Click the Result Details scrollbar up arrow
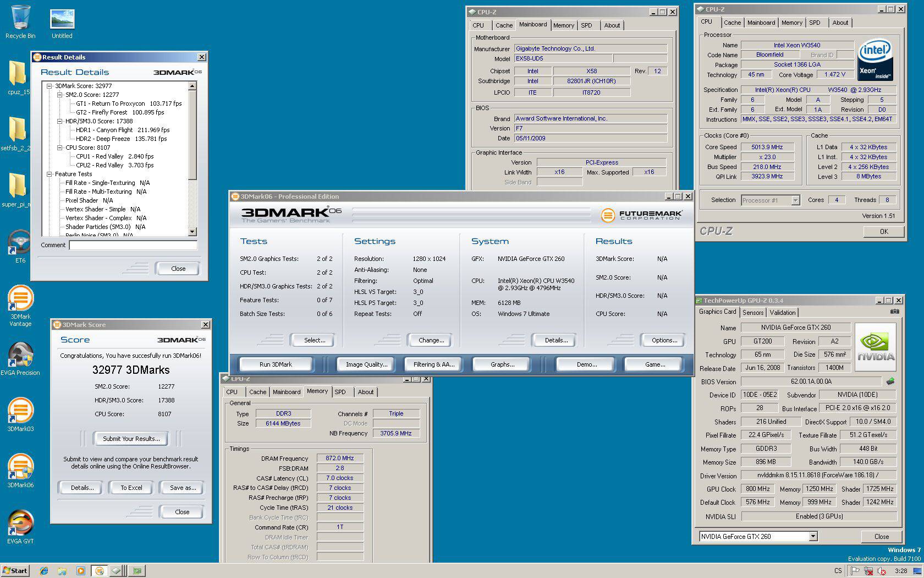 click(x=192, y=86)
